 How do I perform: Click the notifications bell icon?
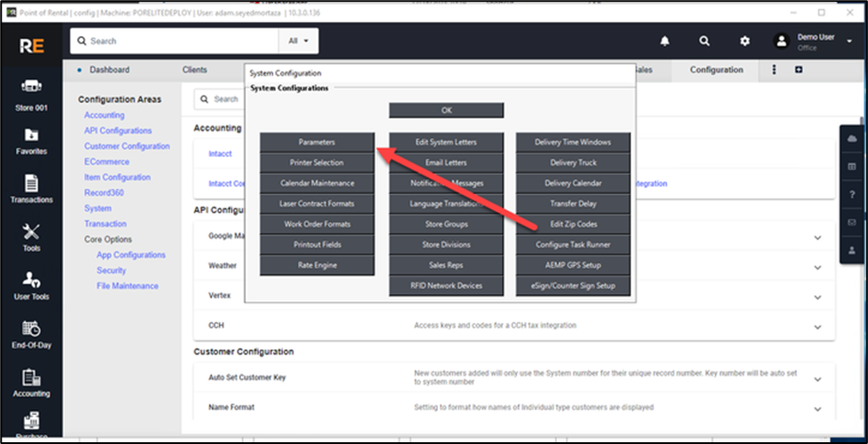coord(664,41)
